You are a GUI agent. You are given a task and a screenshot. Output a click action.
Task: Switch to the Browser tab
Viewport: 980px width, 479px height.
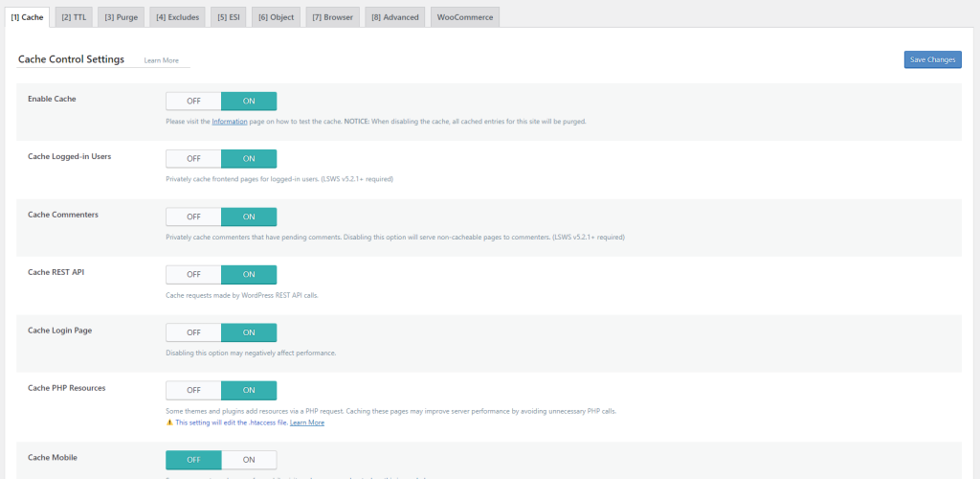pos(332,17)
